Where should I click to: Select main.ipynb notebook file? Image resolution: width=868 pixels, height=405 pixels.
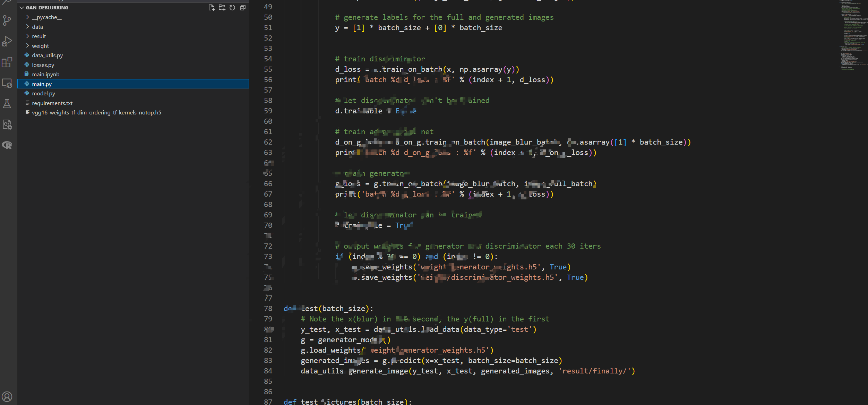45,74
